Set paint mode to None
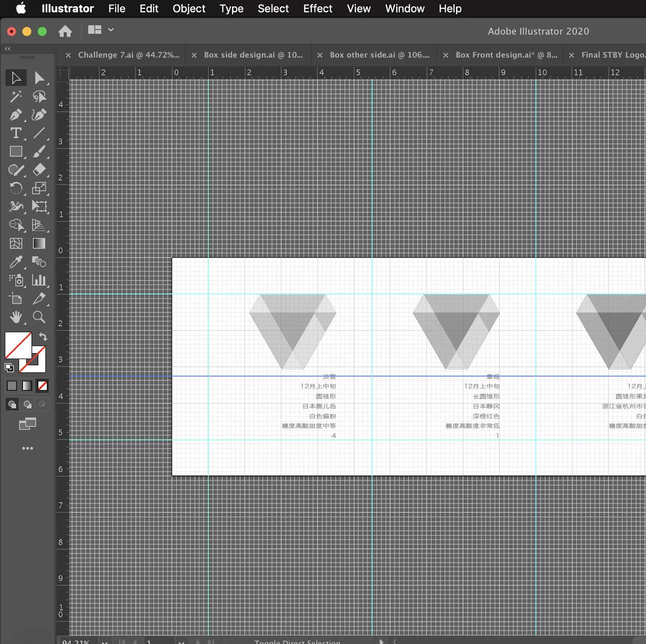Viewport: 646px width, 644px height. point(42,386)
